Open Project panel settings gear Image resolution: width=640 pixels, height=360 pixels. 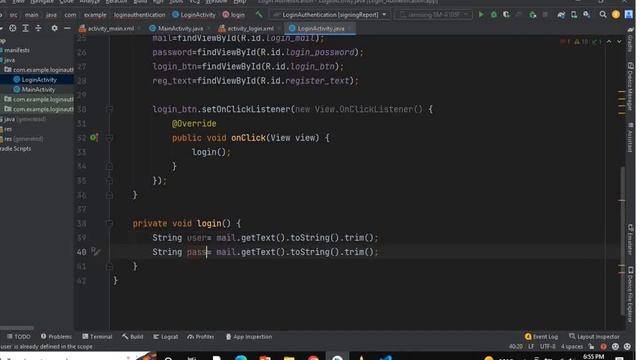click(54, 28)
